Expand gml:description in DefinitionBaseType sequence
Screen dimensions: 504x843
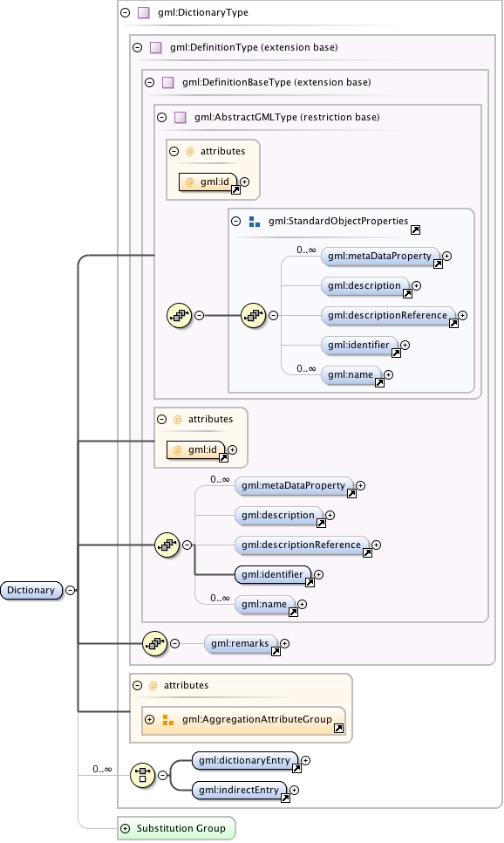[330, 516]
